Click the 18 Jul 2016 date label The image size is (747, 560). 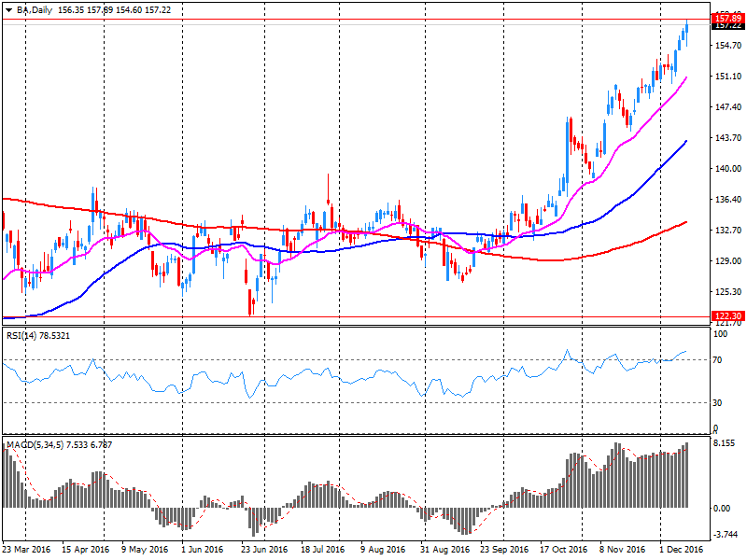coord(322,550)
